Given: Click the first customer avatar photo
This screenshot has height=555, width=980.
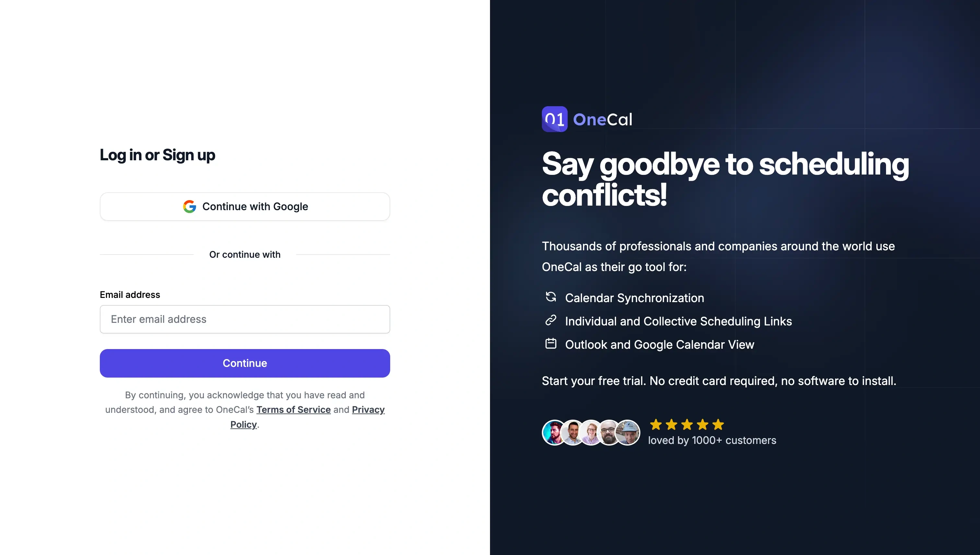Looking at the screenshot, I should pyautogui.click(x=552, y=431).
